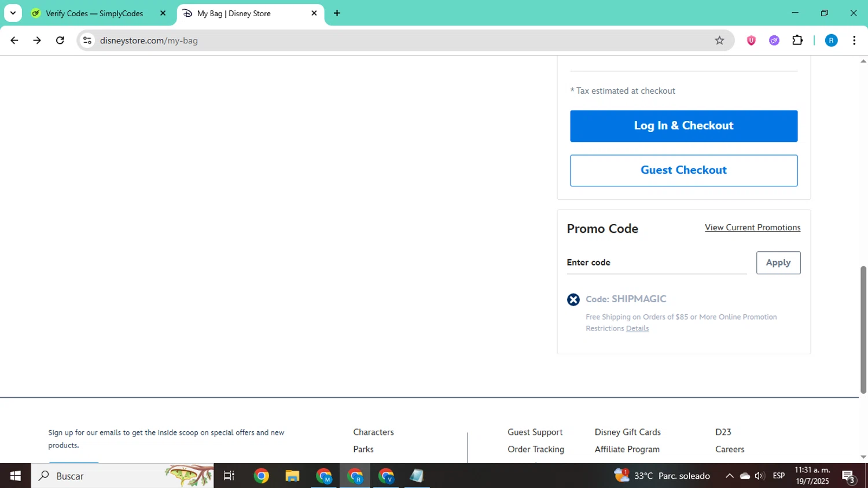Screen dimensions: 868x488
Task: Bookmark this page with the star icon
Action: point(719,41)
